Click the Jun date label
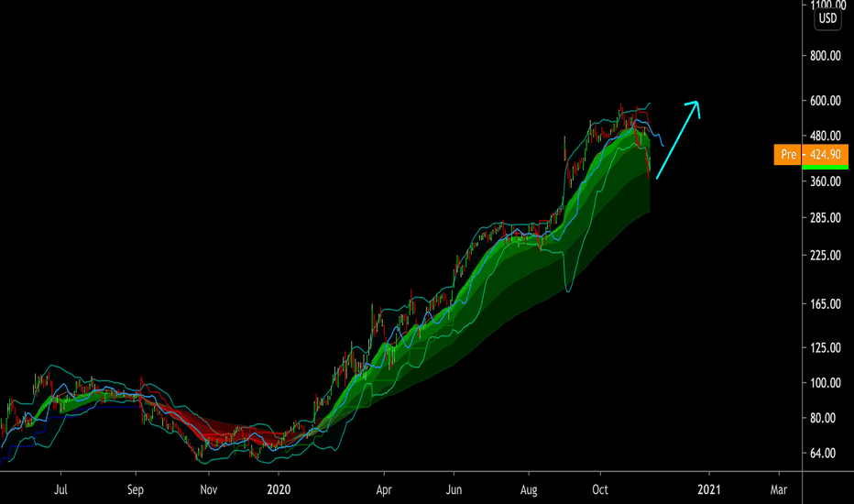 454,489
